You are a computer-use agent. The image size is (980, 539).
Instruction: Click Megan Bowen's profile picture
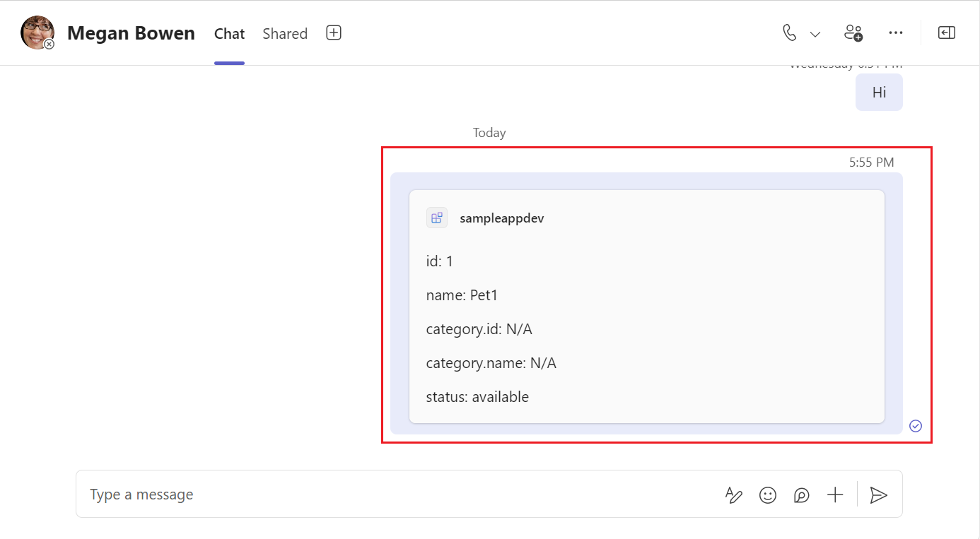(x=37, y=32)
